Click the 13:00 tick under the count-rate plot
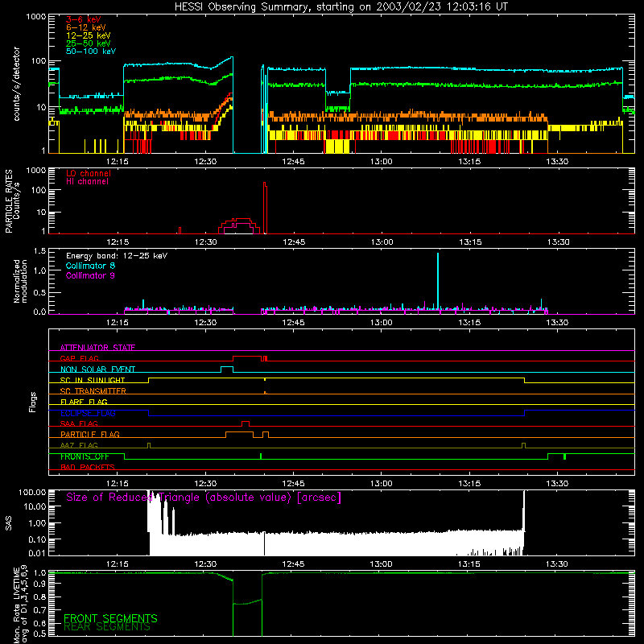 381,162
